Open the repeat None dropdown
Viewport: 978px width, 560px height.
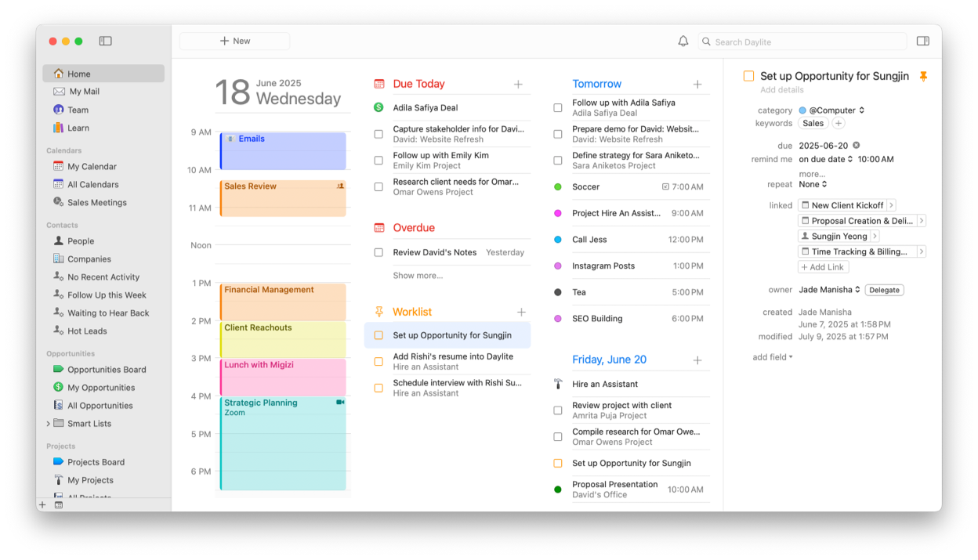click(x=813, y=185)
